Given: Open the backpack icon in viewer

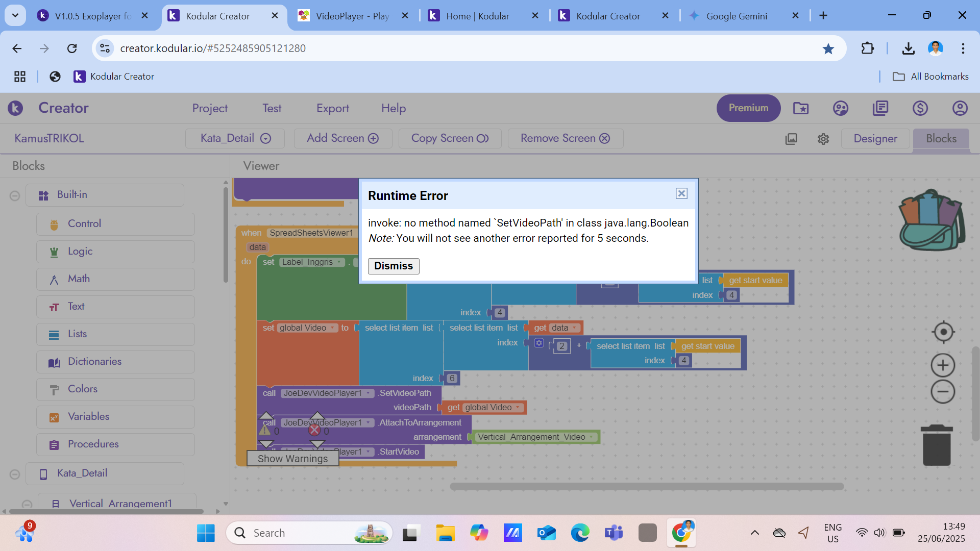Looking at the screenshot, I should [932, 220].
